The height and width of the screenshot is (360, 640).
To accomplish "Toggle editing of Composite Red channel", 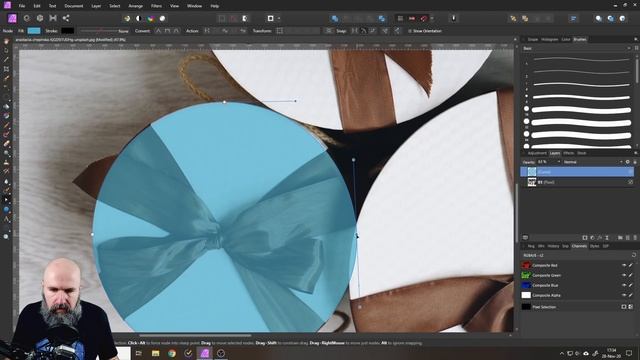I will (x=631, y=265).
